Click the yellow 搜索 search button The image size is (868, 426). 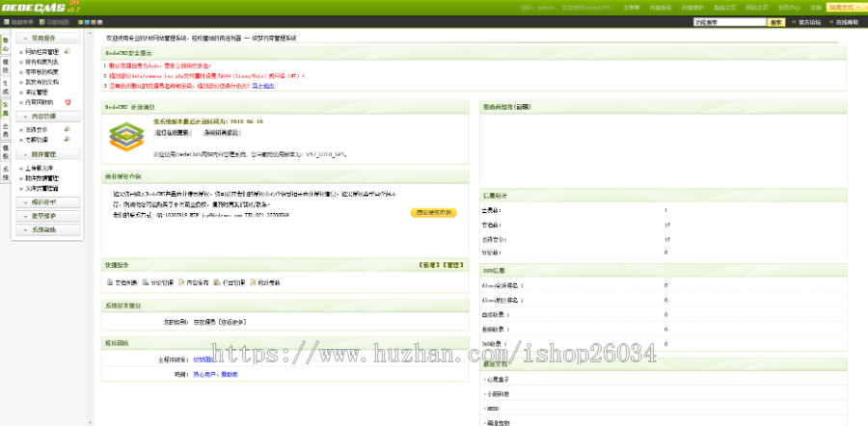776,22
